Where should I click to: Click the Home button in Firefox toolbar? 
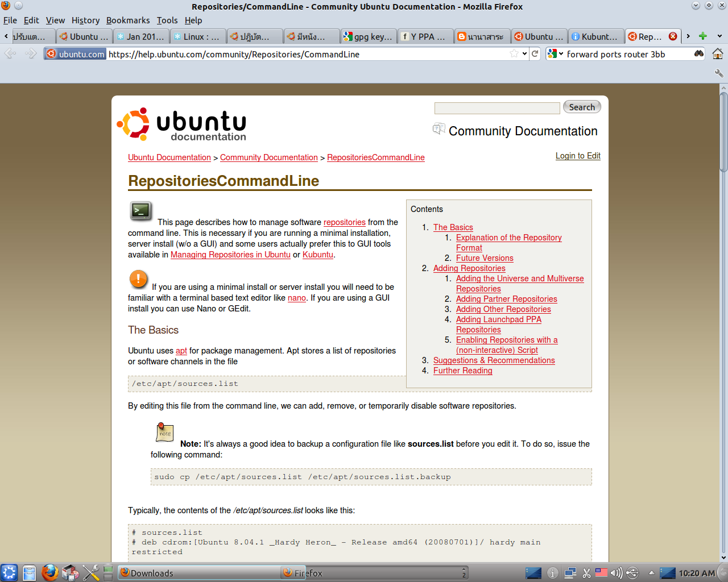pyautogui.click(x=718, y=53)
